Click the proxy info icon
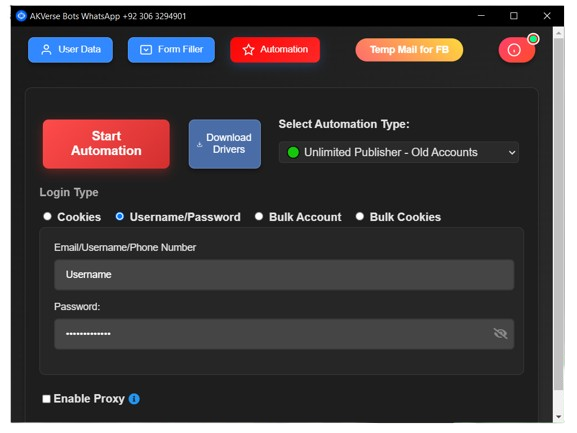Viewport: 577px width, 433px height. 134,399
